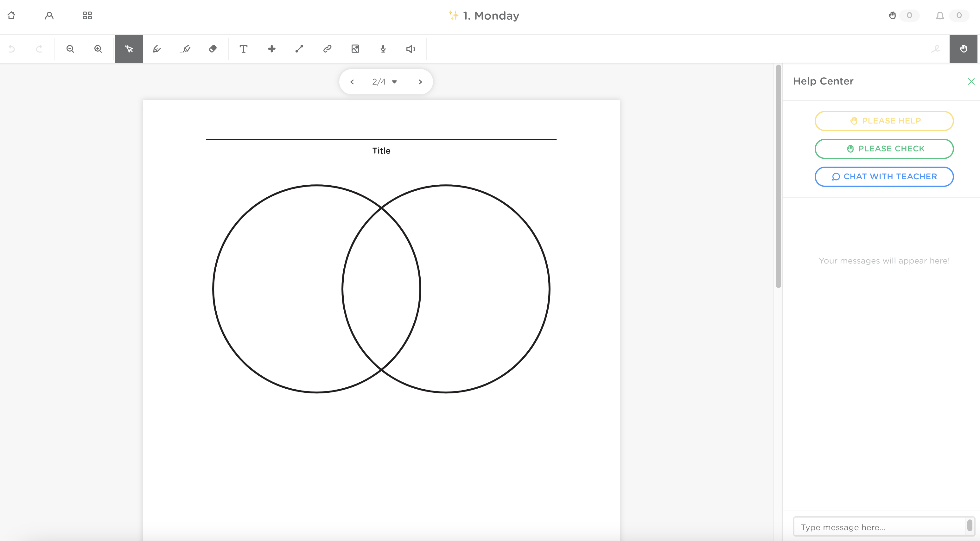
Task: Go to the previous slide with the chevron
Action: point(352,81)
